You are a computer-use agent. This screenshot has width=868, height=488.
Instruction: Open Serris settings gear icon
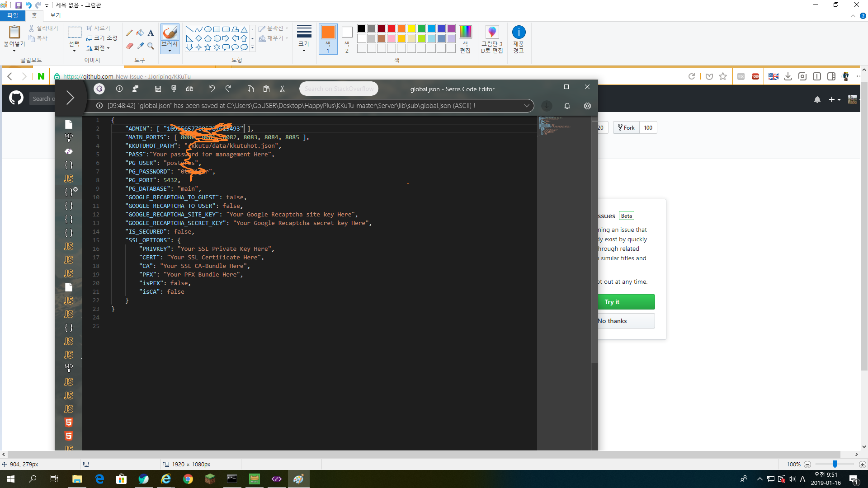click(587, 106)
